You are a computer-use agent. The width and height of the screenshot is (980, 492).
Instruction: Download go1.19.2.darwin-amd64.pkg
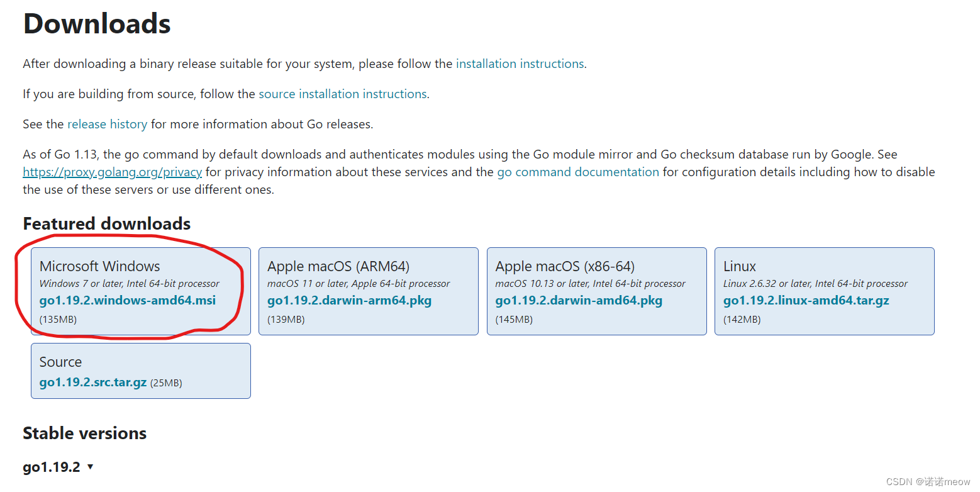(579, 300)
